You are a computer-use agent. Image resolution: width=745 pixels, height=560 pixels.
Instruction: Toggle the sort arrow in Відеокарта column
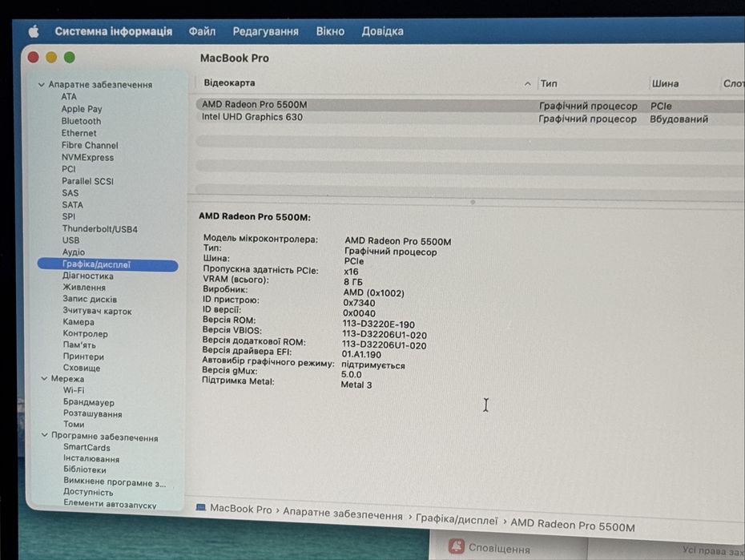pyautogui.click(x=527, y=84)
